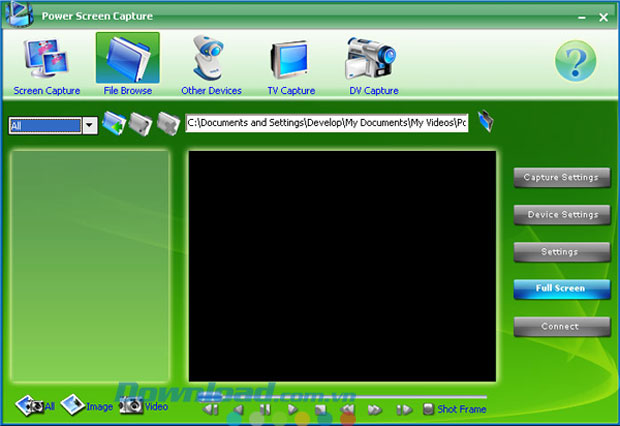
Task: Click the empty file list panel
Action: pos(90,266)
